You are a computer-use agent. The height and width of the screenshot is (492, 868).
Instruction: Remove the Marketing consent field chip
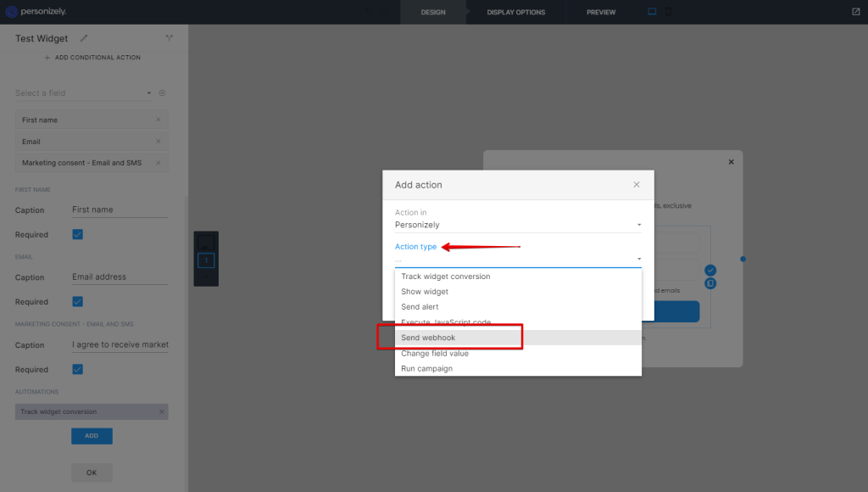coord(159,163)
